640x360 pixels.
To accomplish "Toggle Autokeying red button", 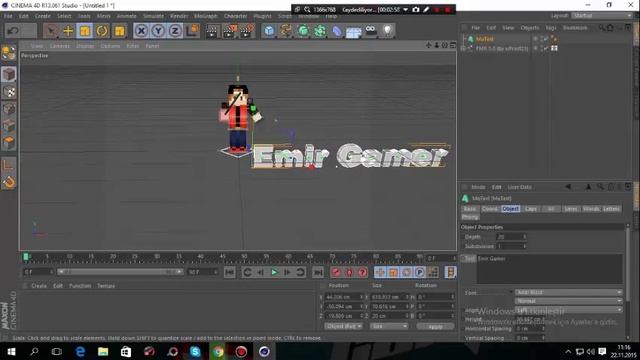I will point(349,272).
